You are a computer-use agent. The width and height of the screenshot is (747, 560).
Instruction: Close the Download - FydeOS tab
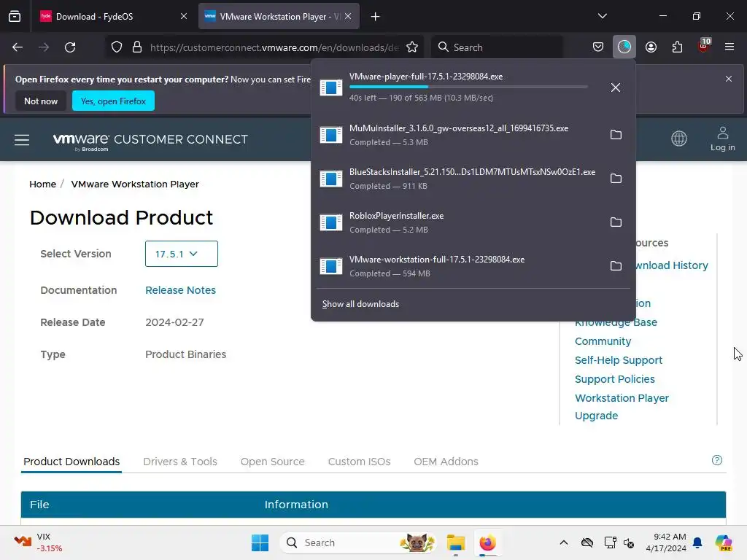(183, 16)
